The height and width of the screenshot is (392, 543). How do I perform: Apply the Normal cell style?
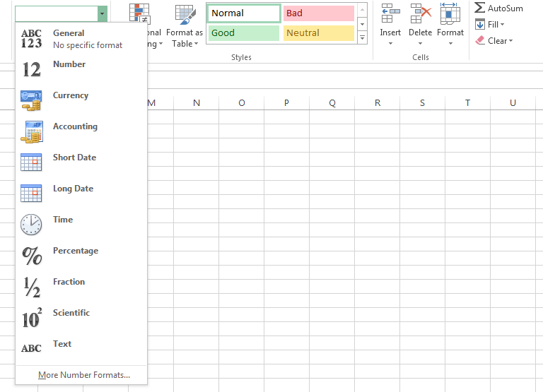(x=244, y=13)
